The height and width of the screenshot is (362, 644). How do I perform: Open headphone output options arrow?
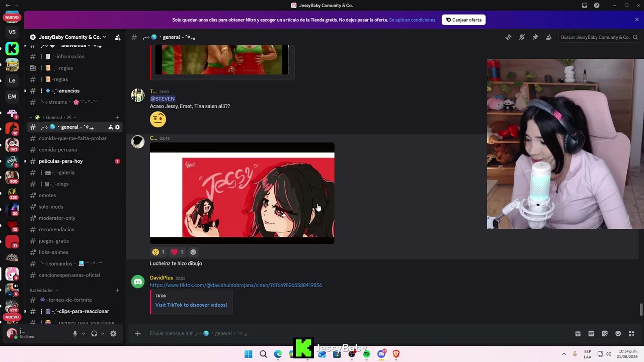tap(103, 334)
